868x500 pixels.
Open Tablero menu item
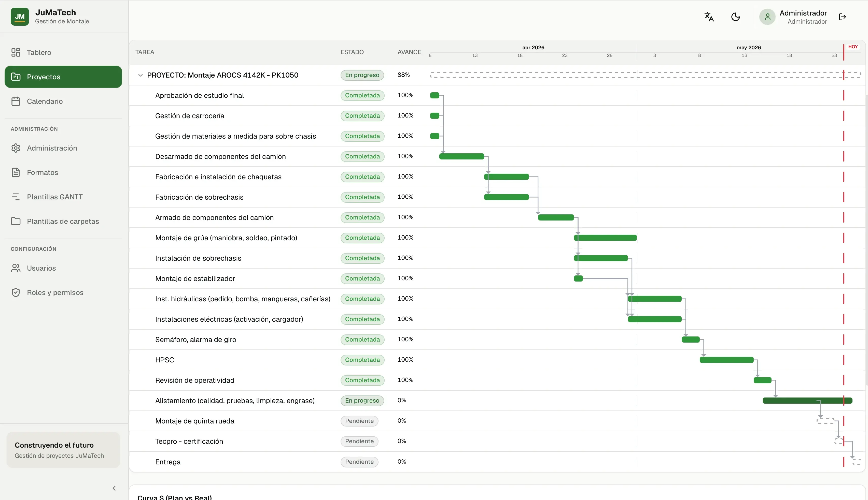click(x=63, y=52)
